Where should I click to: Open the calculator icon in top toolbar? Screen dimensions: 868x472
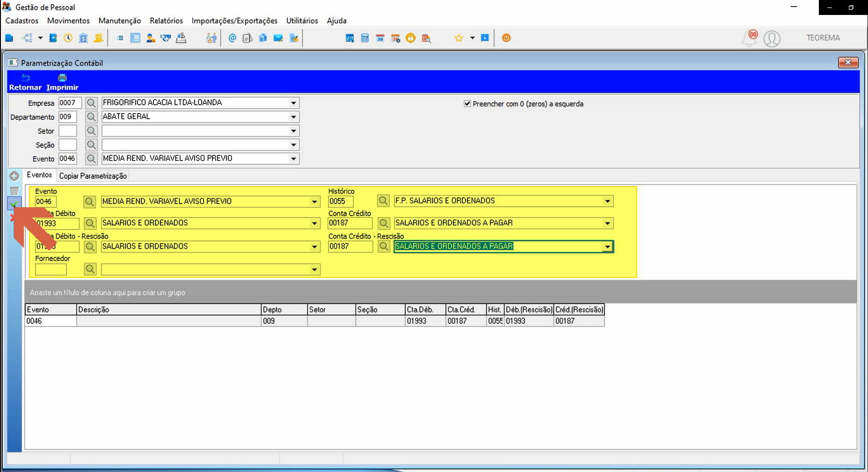tap(365, 38)
